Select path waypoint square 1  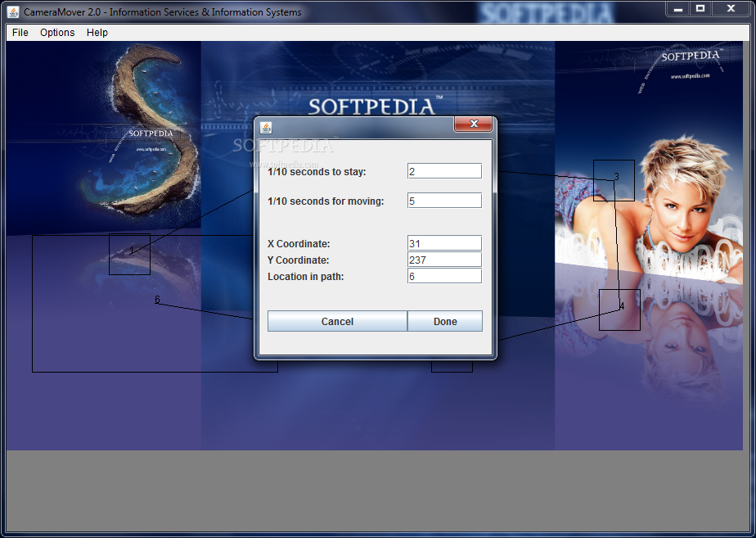tap(130, 255)
